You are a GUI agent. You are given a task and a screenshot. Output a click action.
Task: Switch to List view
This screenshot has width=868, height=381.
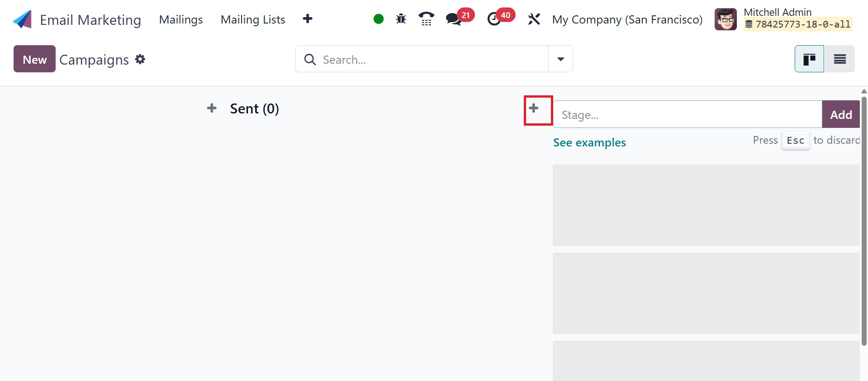pyautogui.click(x=840, y=59)
